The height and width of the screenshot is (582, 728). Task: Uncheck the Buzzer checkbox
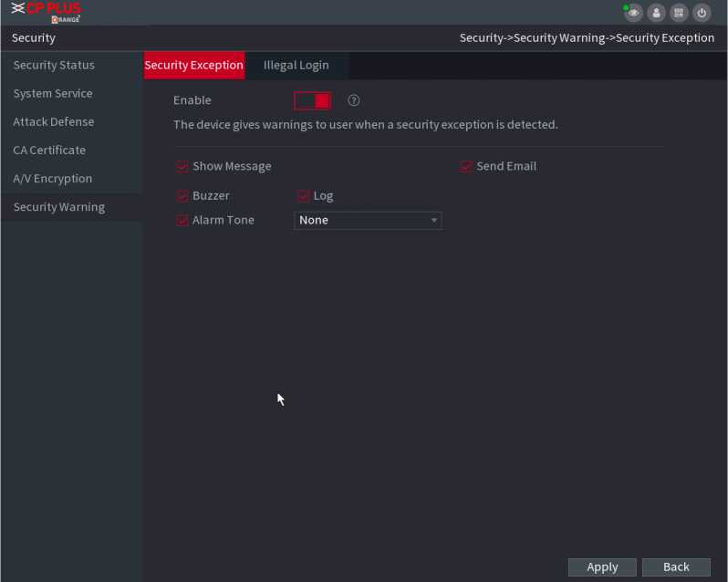182,196
